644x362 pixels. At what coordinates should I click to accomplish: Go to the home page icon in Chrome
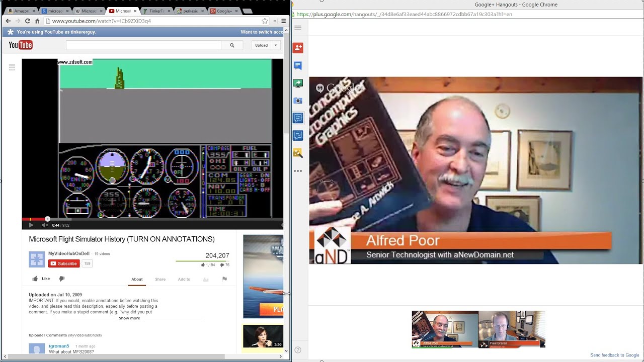pos(37,21)
